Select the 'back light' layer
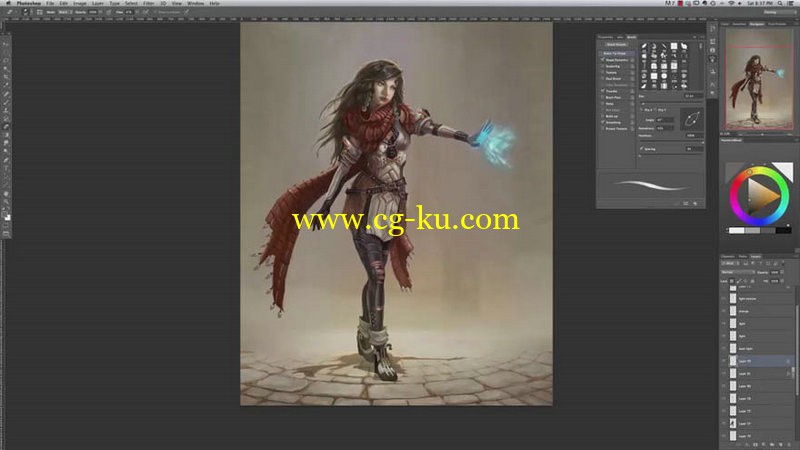This screenshot has width=800, height=450. click(x=758, y=348)
